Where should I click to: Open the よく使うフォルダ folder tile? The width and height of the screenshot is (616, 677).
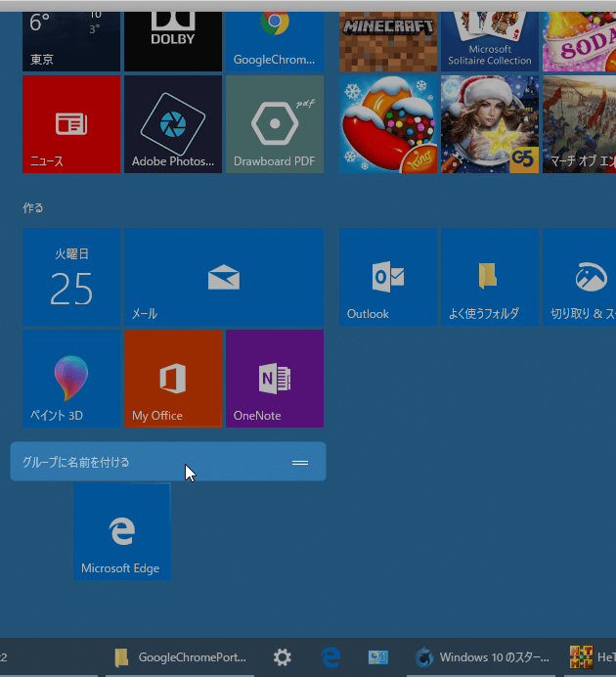pyautogui.click(x=490, y=277)
